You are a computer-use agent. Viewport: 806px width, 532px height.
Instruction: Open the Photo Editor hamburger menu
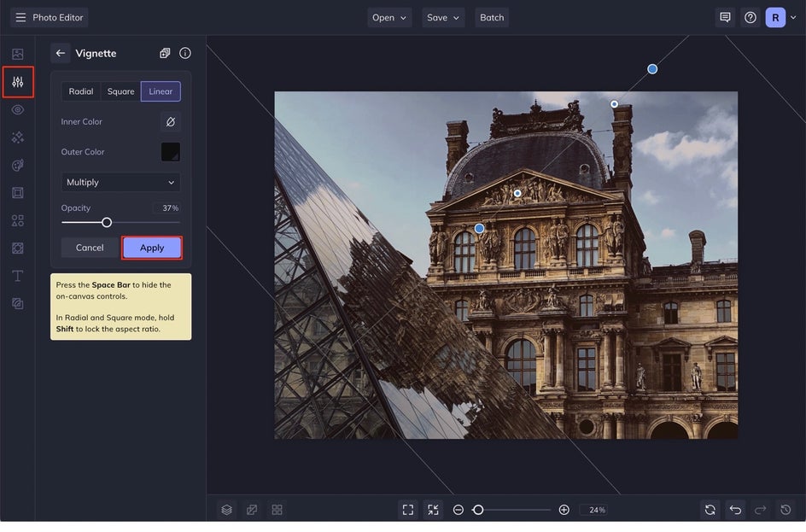[x=21, y=17]
